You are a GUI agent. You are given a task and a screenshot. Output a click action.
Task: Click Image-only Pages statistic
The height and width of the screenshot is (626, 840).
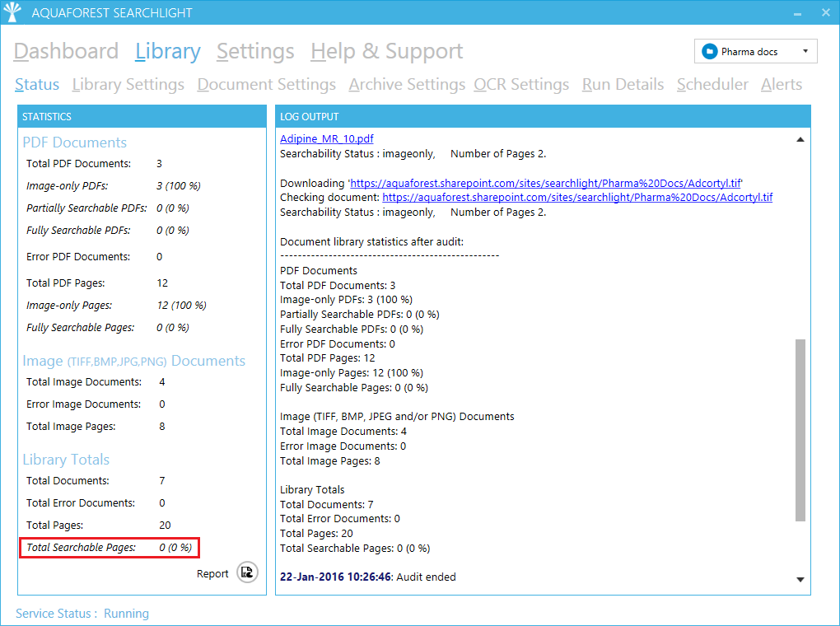[x=116, y=306]
